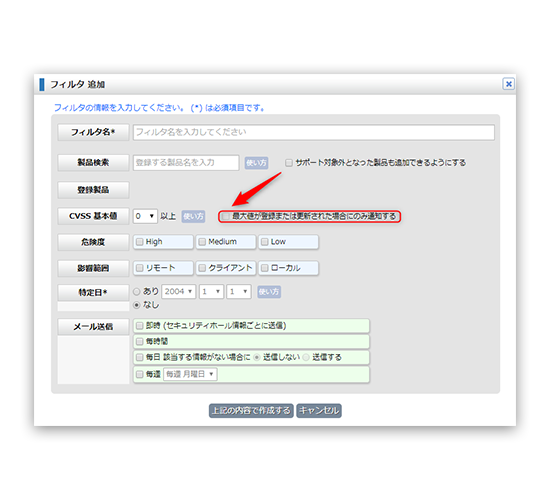550x500 pixels.
Task: Close the フィルタ追加 dialog with X icon
Action: click(508, 84)
